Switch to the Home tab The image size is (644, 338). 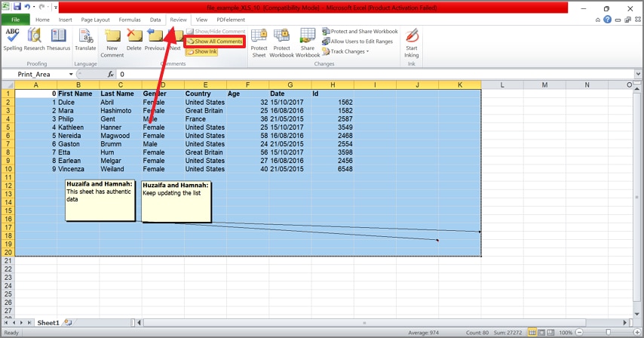[42, 20]
